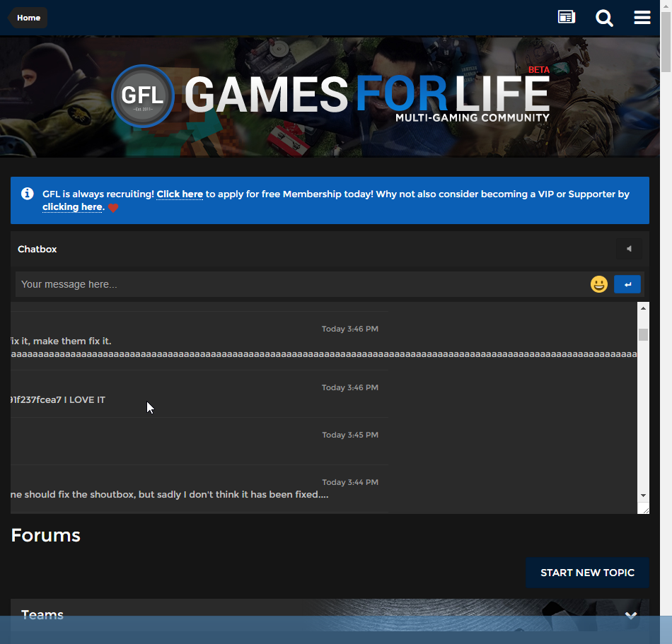Click the red heart icon in banner

113,208
